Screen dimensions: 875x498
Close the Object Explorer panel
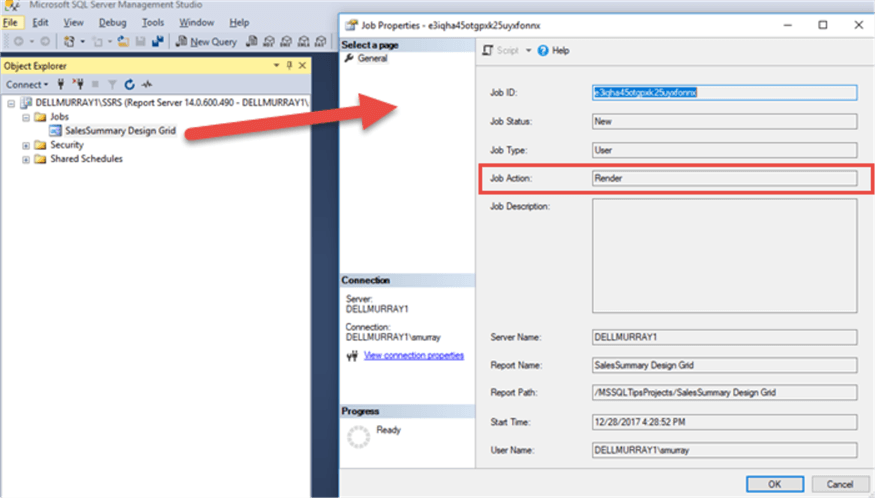[302, 65]
